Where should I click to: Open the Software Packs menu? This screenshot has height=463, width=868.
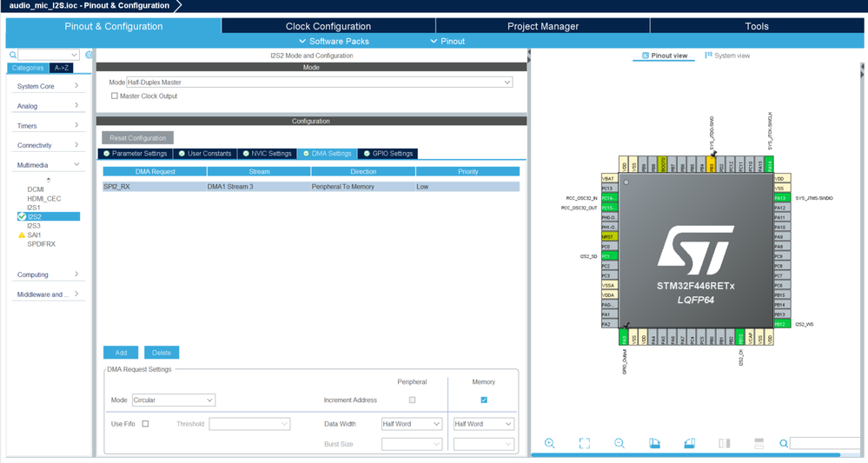point(334,41)
